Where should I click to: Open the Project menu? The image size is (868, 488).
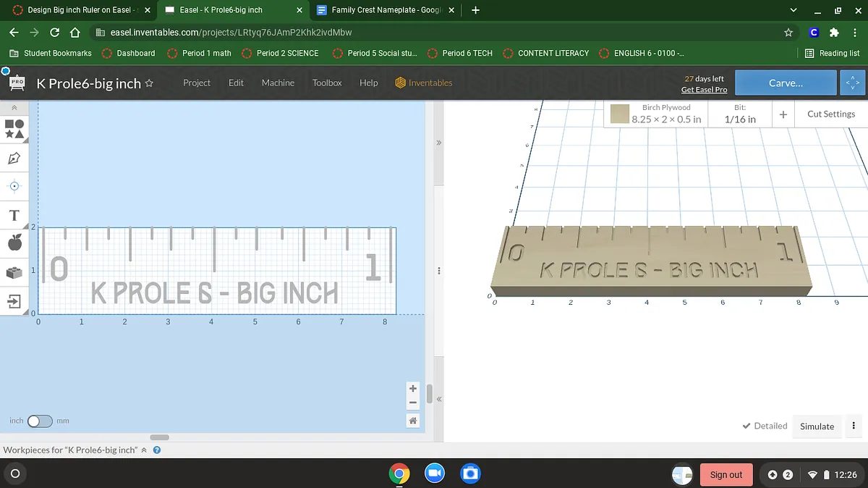(x=196, y=83)
